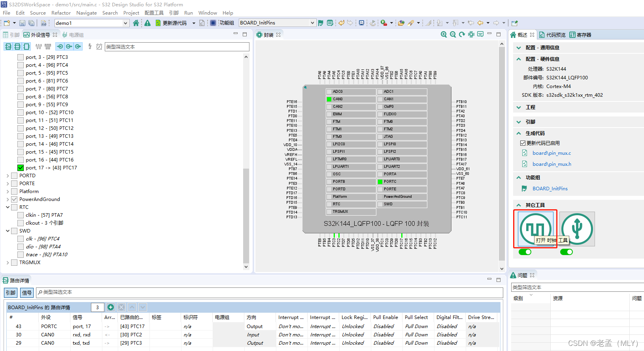The height and width of the screenshot is (351, 644).
Task: Check clkin PTA7 checkbox
Action: click(21, 215)
